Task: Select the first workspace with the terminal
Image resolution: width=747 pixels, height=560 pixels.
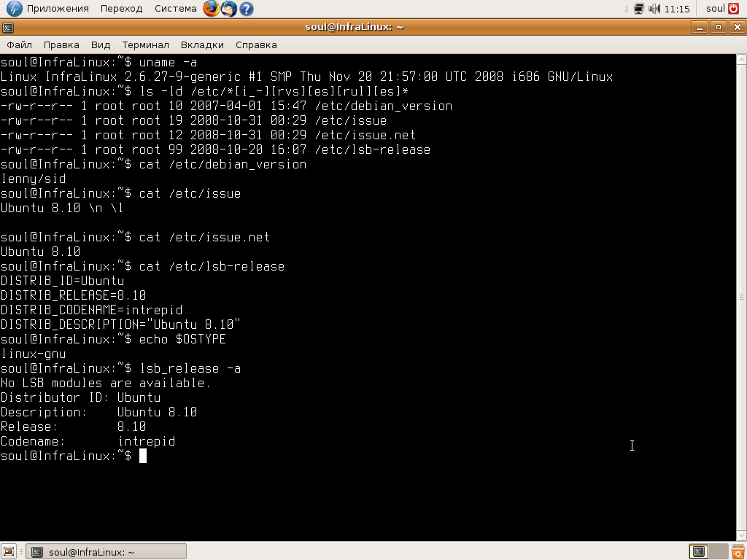Action: tap(699, 551)
